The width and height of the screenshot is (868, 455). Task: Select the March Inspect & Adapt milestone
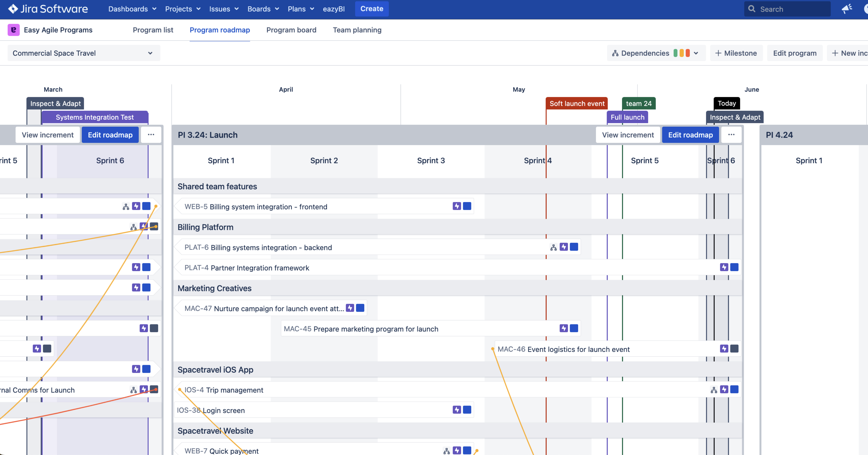pyautogui.click(x=55, y=103)
